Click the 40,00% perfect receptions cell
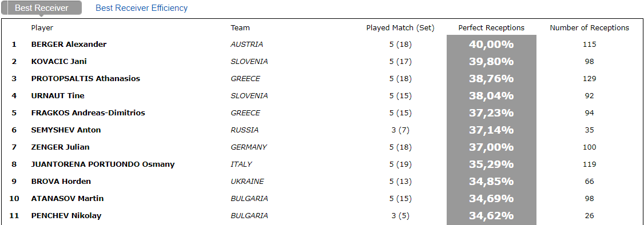Viewport: 644px width, 225px height. 492,45
